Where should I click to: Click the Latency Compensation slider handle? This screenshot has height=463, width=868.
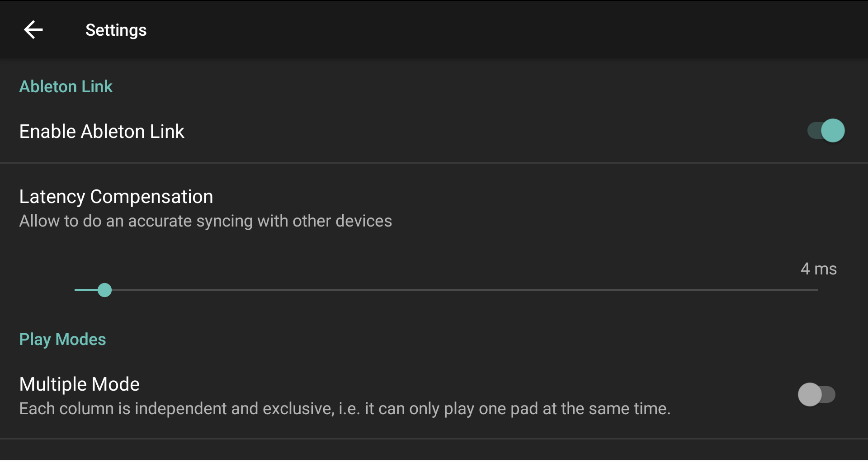(104, 290)
